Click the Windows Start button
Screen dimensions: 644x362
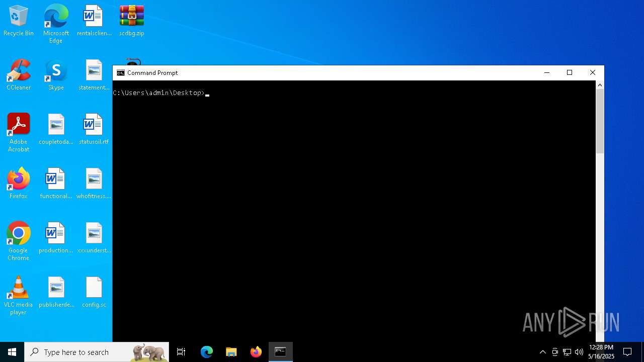[x=12, y=352]
